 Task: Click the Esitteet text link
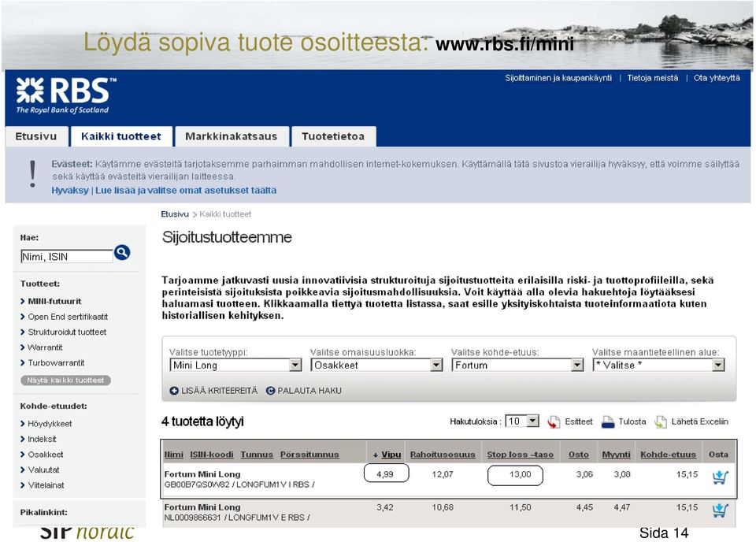pyautogui.click(x=579, y=422)
